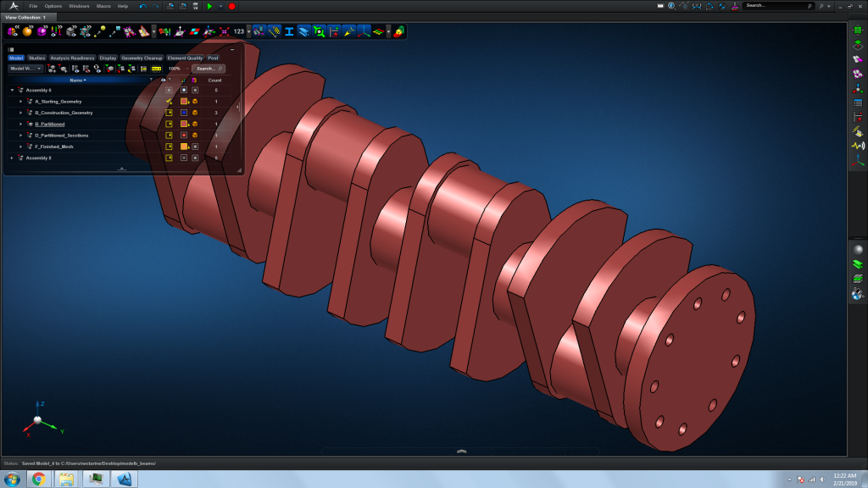The width and height of the screenshot is (868, 488).
Task: Click the green plate icon in right sidebar
Action: (858, 30)
